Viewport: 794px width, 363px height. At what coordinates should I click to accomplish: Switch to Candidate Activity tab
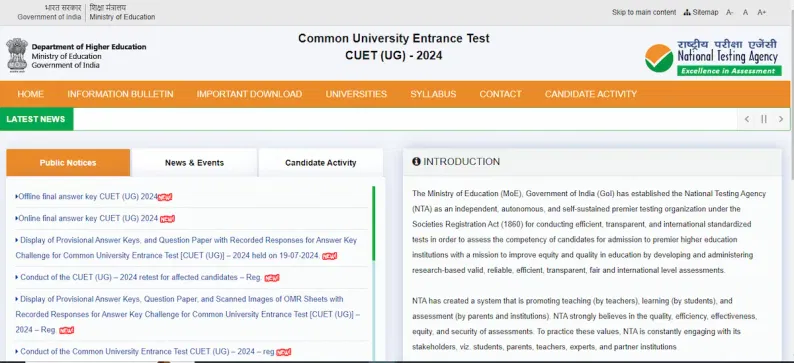[x=321, y=163]
